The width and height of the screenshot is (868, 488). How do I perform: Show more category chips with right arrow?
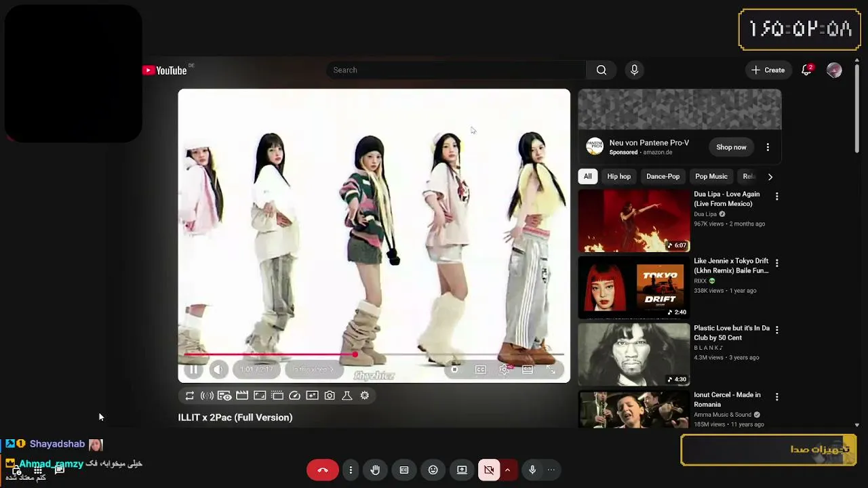[x=770, y=177]
